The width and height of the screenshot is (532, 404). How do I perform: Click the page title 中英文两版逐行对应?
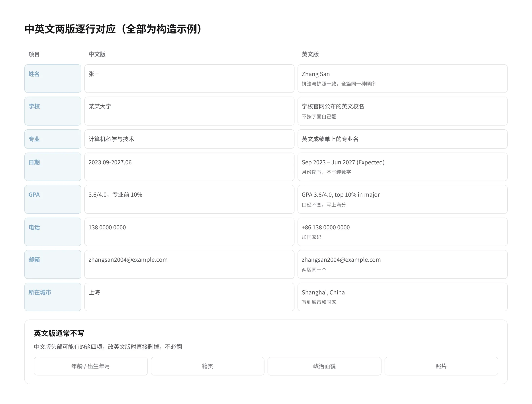[x=114, y=29]
